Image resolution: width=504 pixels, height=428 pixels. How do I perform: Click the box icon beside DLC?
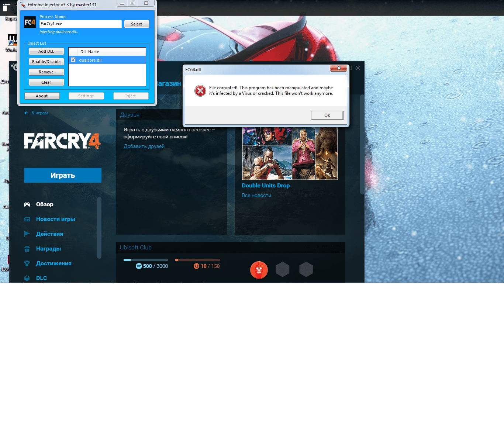(x=27, y=278)
